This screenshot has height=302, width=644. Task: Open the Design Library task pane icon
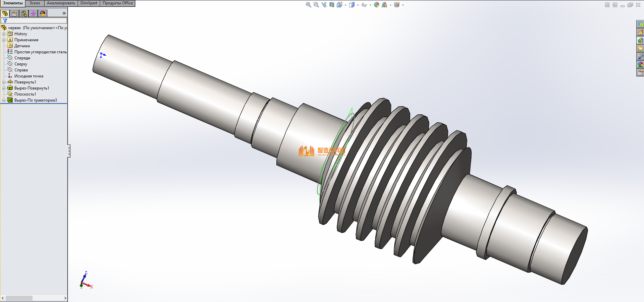[x=640, y=40]
